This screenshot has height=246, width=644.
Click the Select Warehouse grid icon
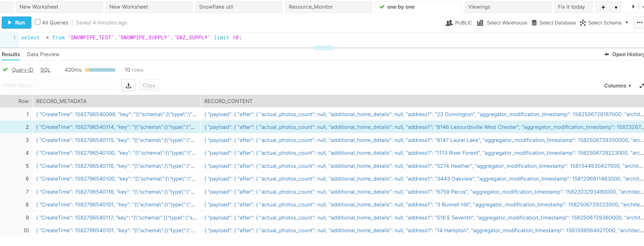coord(480,23)
